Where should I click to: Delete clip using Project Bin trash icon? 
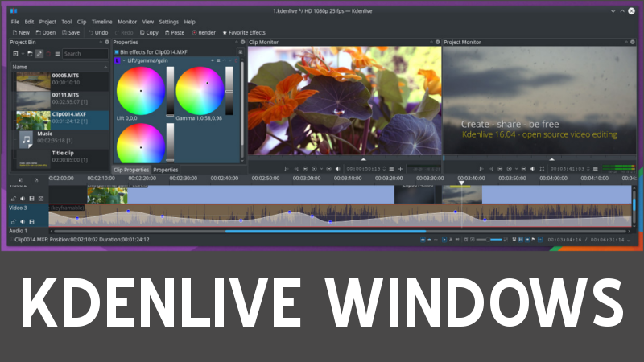(x=49, y=54)
